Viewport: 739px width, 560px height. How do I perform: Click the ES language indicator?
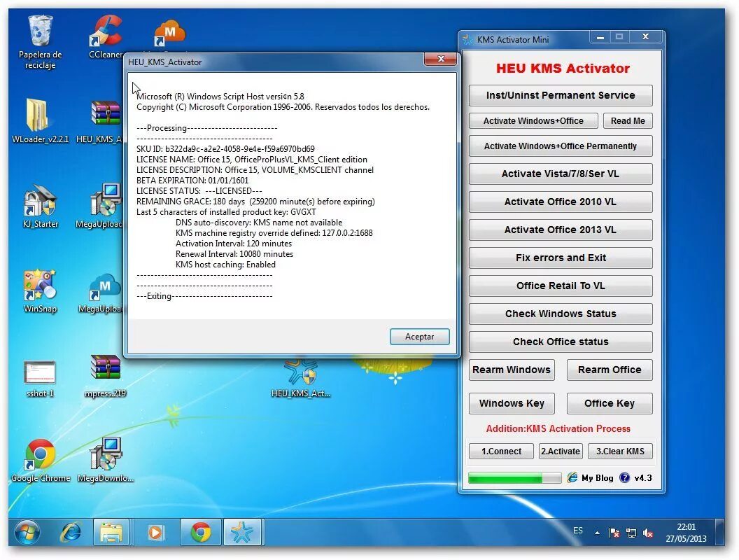click(578, 531)
